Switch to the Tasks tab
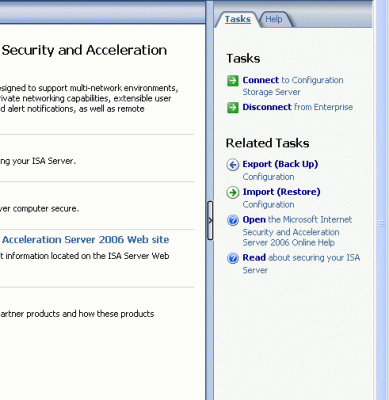389x400 pixels. click(237, 19)
